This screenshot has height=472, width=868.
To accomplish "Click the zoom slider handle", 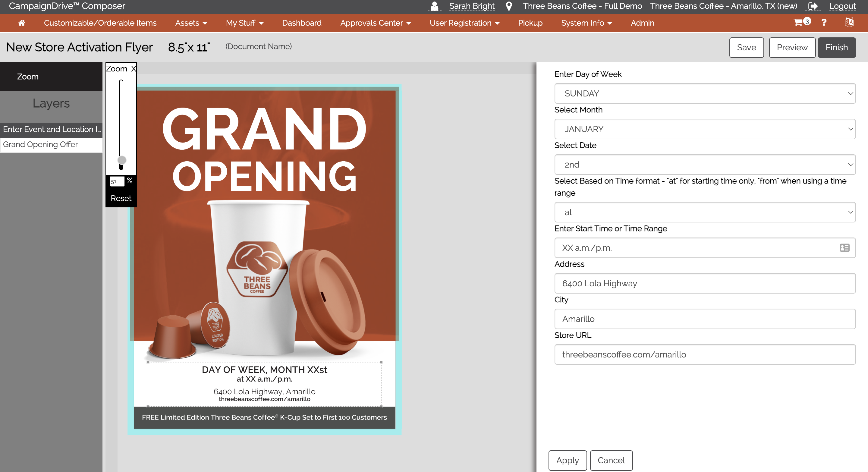I will point(122,160).
